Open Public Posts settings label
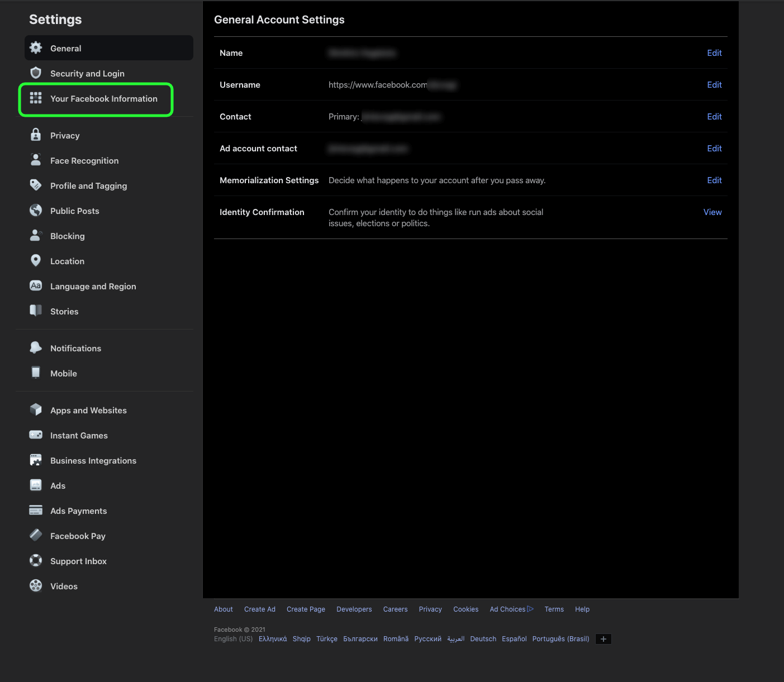 [x=75, y=211]
